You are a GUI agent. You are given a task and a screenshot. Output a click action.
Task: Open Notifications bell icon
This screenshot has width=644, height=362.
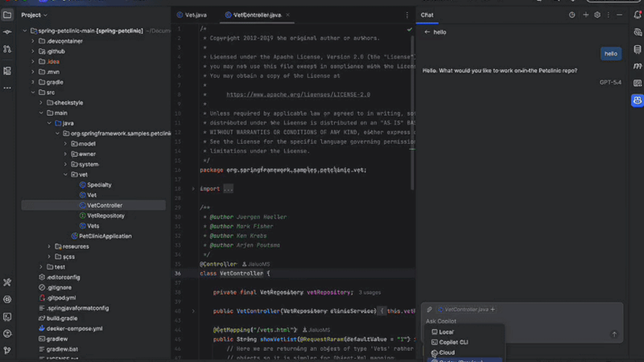tap(638, 15)
